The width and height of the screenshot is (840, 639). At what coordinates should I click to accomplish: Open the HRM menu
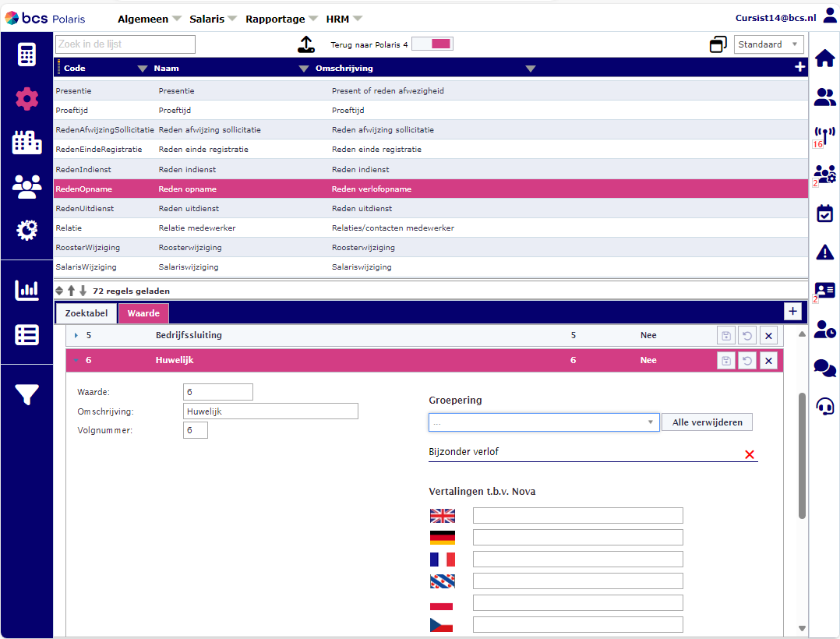pos(344,19)
